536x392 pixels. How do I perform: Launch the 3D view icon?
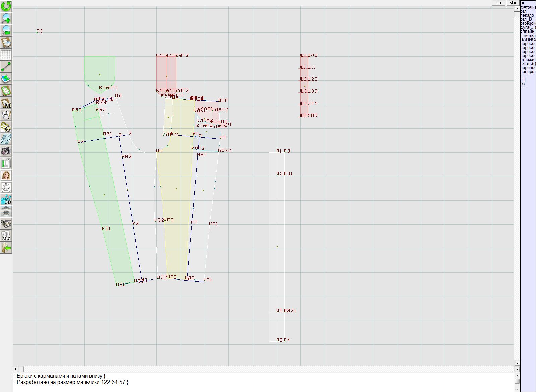point(6,200)
